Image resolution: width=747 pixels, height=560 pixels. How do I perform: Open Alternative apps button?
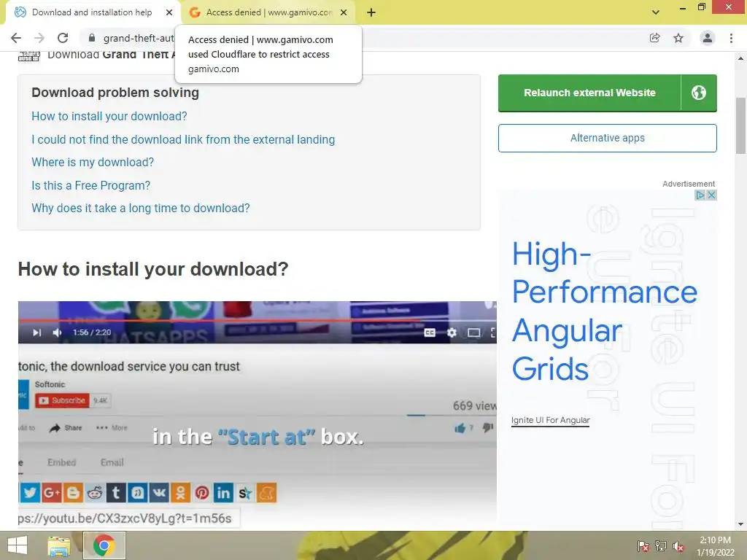tap(608, 138)
